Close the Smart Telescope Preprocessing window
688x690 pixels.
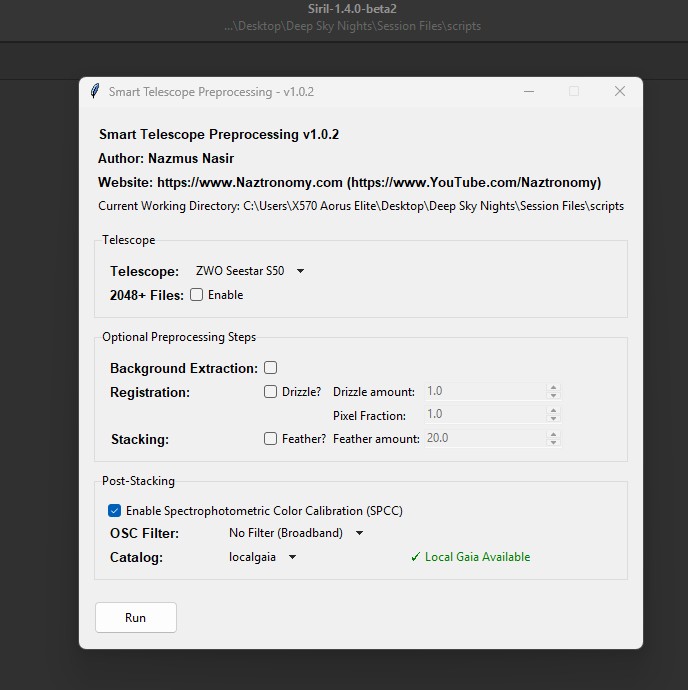click(620, 91)
